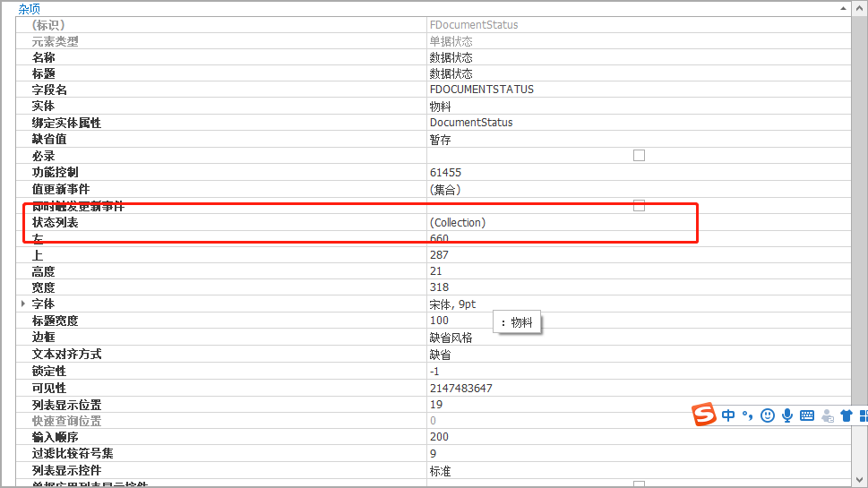The height and width of the screenshot is (488, 868).
Task: Edit the 标题 value 数据状态
Action: point(451,73)
